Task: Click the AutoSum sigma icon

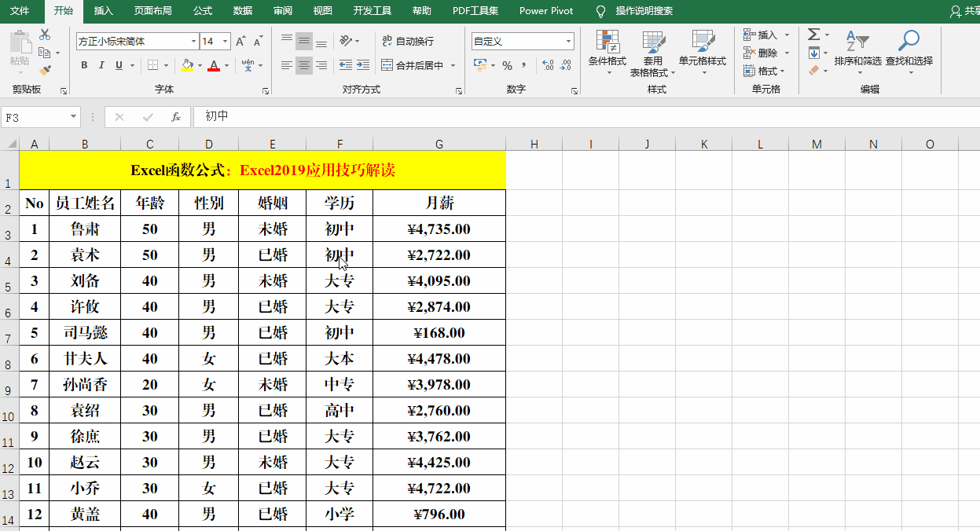Action: 813,35
